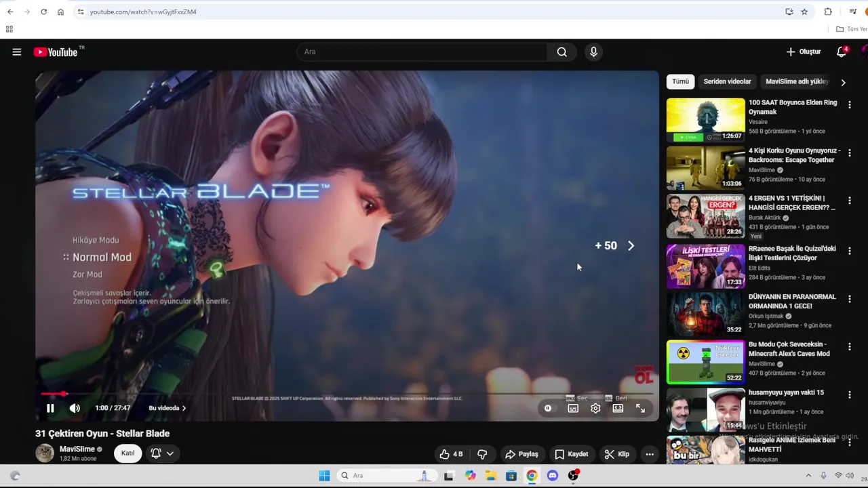This screenshot has height=488, width=868.
Task: Open browser extensions puzzle icon
Action: click(828, 12)
